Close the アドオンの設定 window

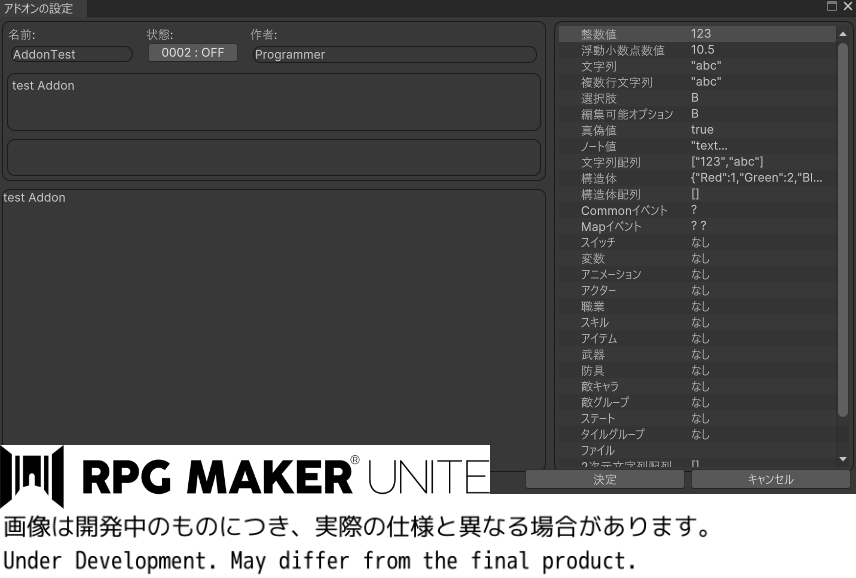tap(847, 7)
